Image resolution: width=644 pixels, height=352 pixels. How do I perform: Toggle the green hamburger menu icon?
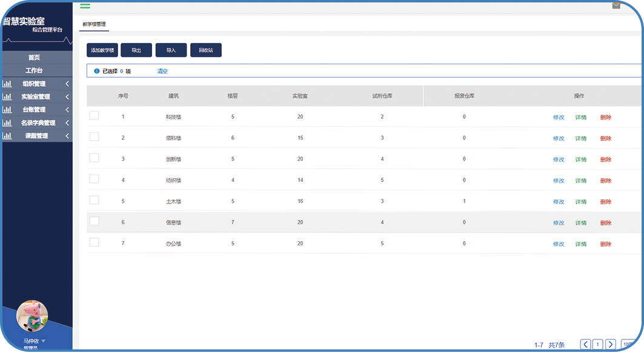(85, 5)
